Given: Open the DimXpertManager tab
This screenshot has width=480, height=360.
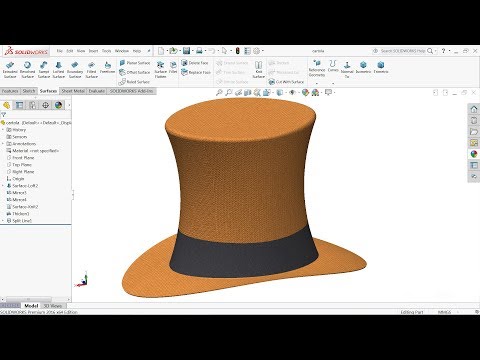Looking at the screenshot, I should 45,105.
